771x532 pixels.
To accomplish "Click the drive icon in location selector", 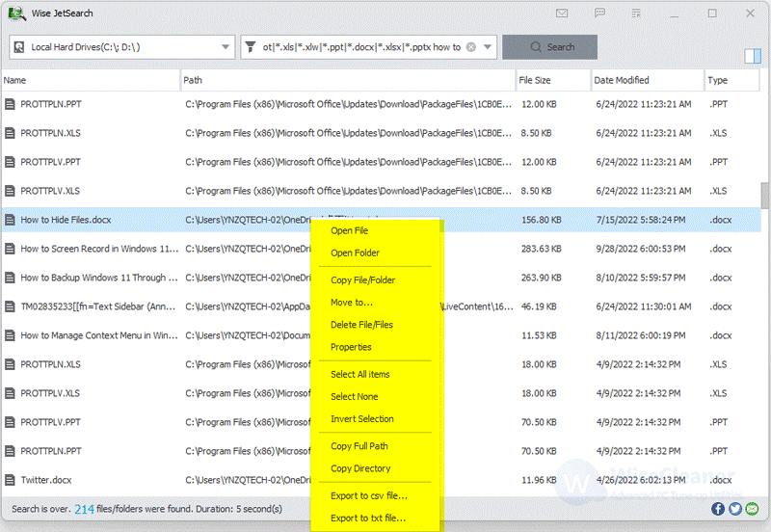I will [x=19, y=47].
